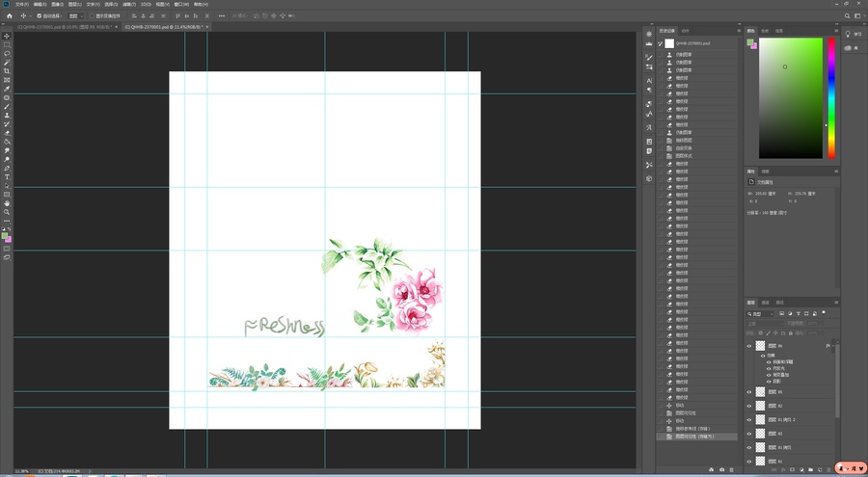Select the Eyedropper tool
This screenshot has width=868, height=477.
(x=7, y=89)
